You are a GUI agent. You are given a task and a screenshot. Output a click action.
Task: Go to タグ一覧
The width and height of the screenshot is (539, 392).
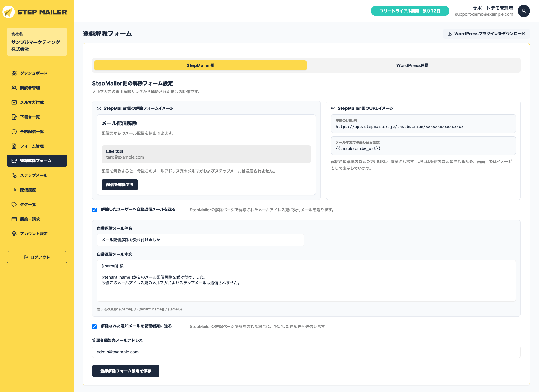click(37, 205)
